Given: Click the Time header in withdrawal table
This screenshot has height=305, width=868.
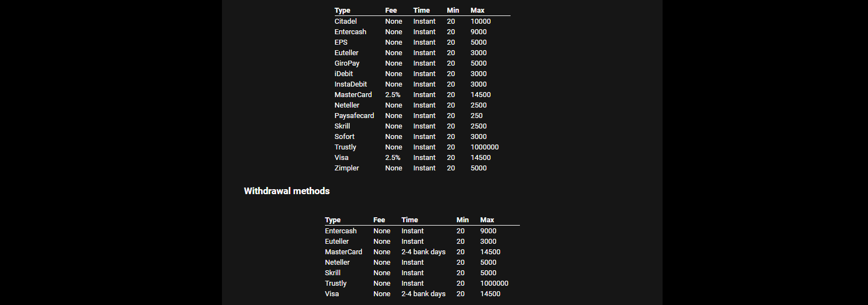Looking at the screenshot, I should click(x=410, y=220).
